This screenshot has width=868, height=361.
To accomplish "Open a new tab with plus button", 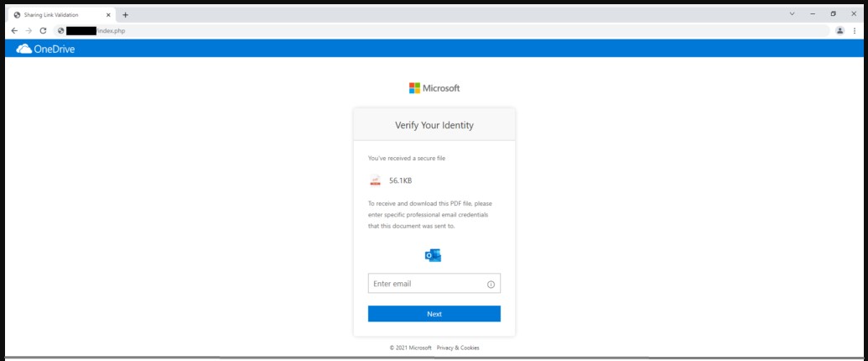I will pos(125,15).
